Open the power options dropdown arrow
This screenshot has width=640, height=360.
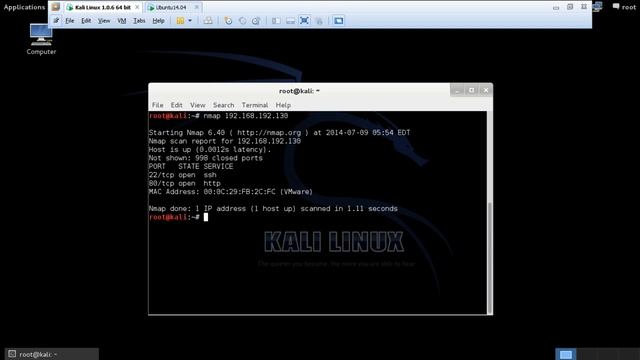click(190, 20)
